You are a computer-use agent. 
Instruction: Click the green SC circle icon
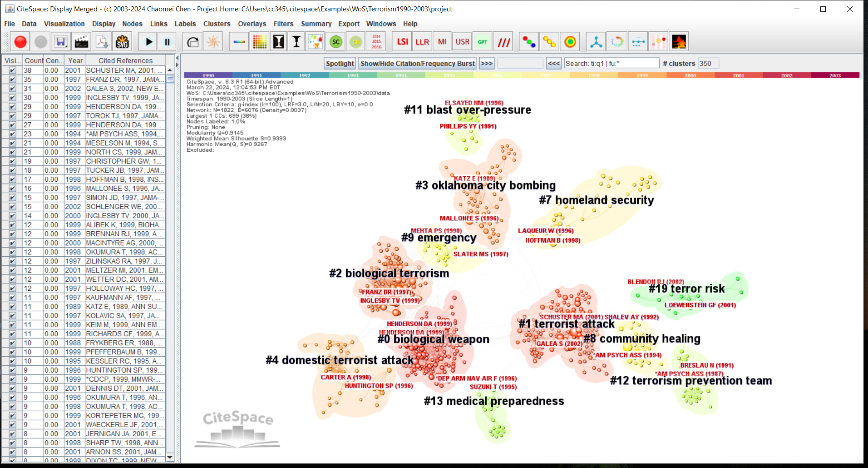(x=336, y=42)
